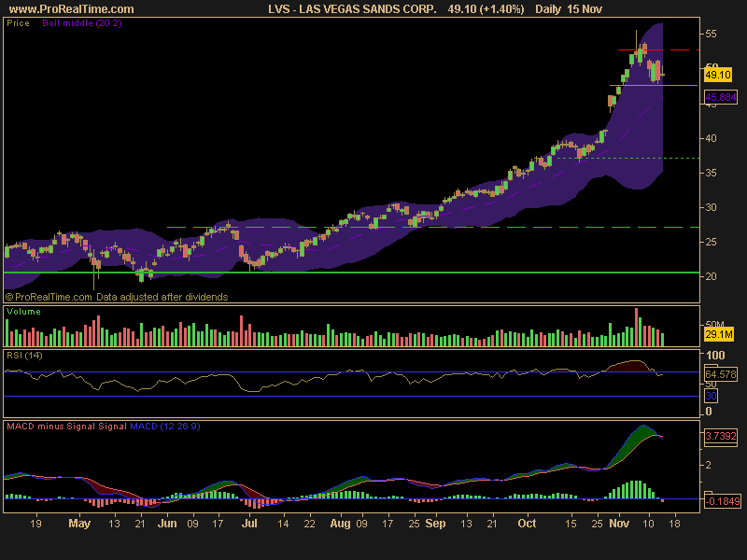The image size is (747, 560).
Task: Select the Price panel label
Action: pyautogui.click(x=18, y=22)
